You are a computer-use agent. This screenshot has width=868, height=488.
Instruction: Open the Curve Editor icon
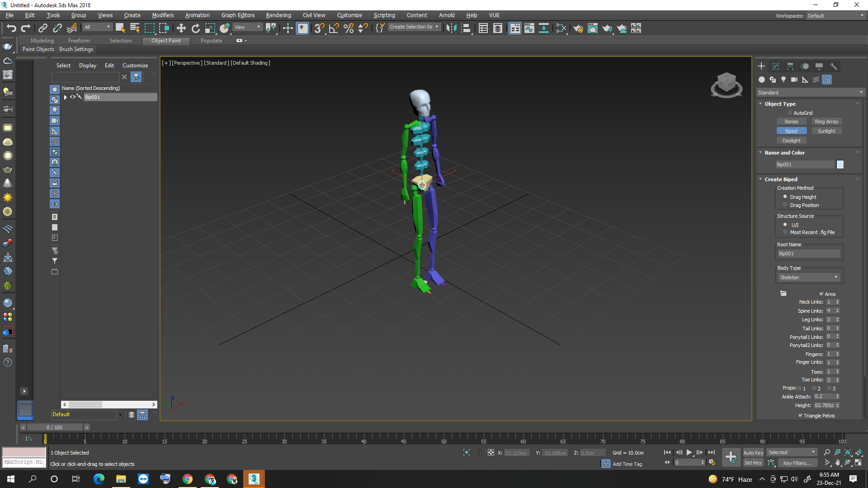tap(529, 28)
